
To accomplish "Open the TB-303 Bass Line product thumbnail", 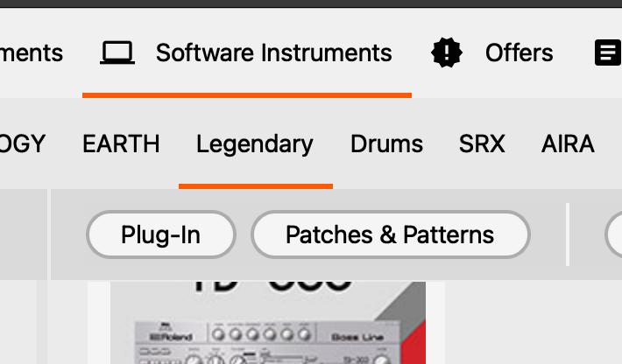I will pos(268,323).
